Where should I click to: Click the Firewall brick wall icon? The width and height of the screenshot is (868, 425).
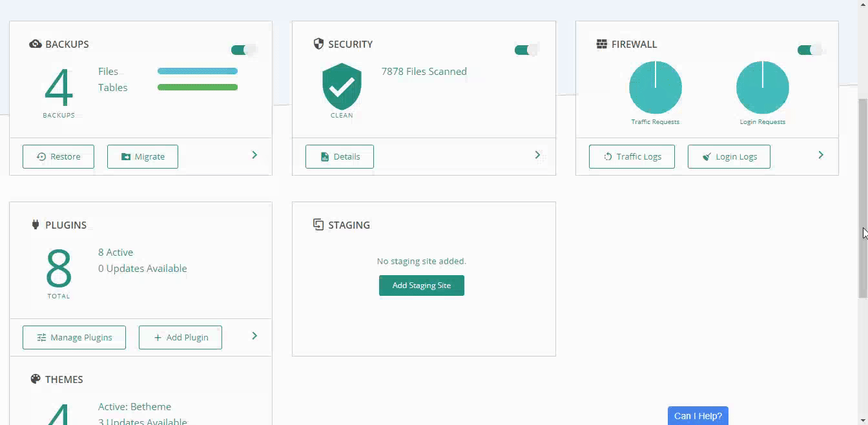[602, 44]
